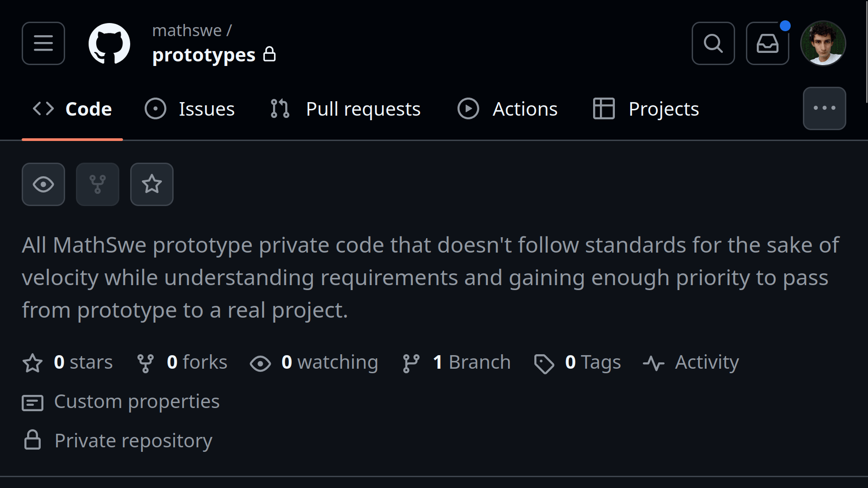Viewport: 868px width, 488px height.
Task: Click the fork repository icon
Action: click(97, 184)
